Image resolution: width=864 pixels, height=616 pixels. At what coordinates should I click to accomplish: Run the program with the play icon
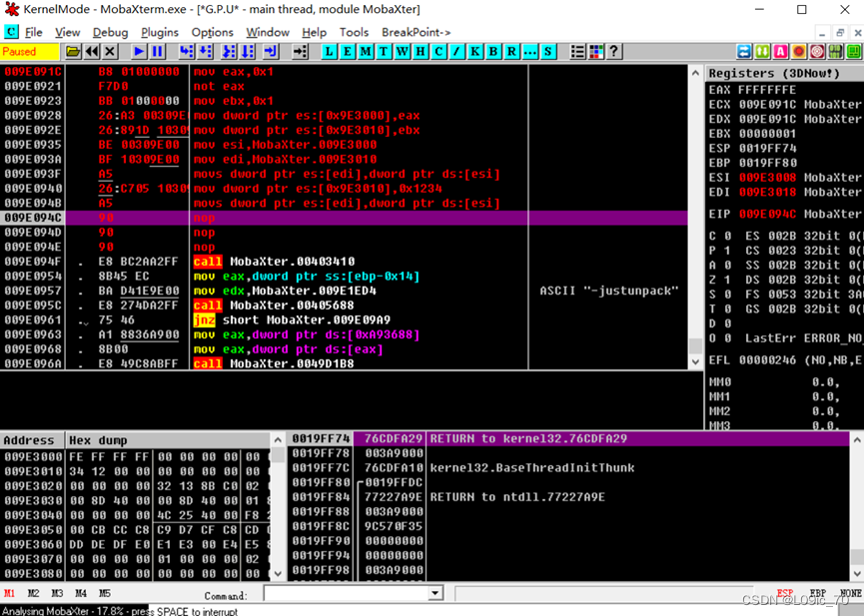click(x=139, y=52)
